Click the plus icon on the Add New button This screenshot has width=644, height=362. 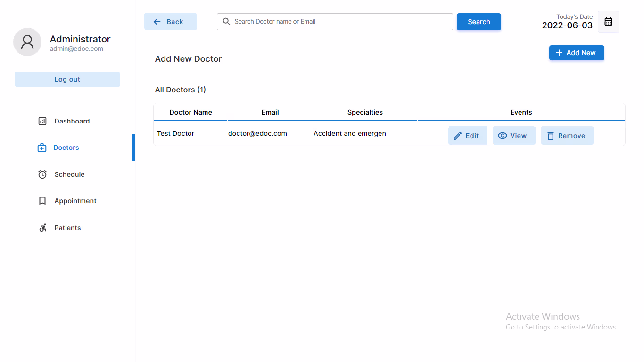(559, 53)
